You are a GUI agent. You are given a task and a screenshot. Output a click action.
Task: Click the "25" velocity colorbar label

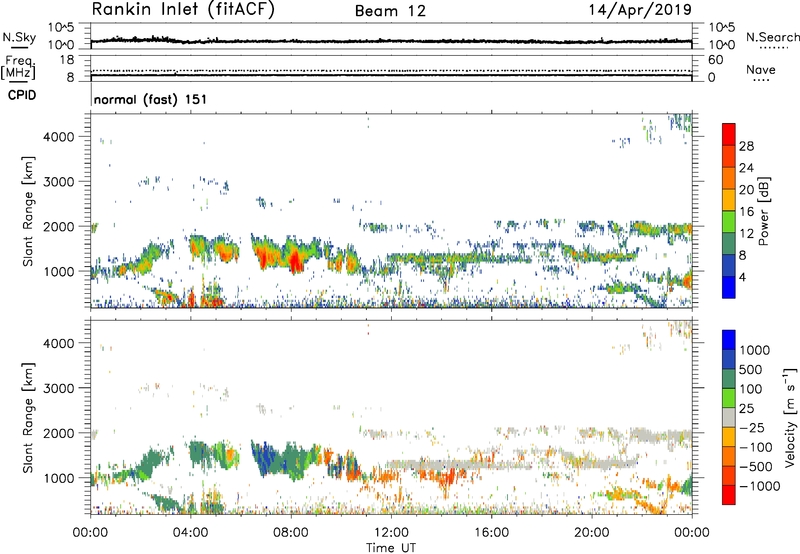click(x=746, y=409)
